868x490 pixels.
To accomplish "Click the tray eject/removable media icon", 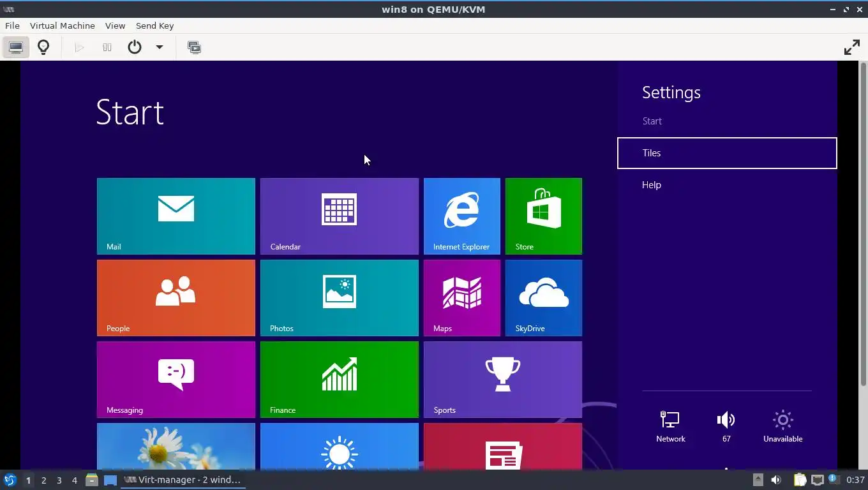I will [x=758, y=480].
